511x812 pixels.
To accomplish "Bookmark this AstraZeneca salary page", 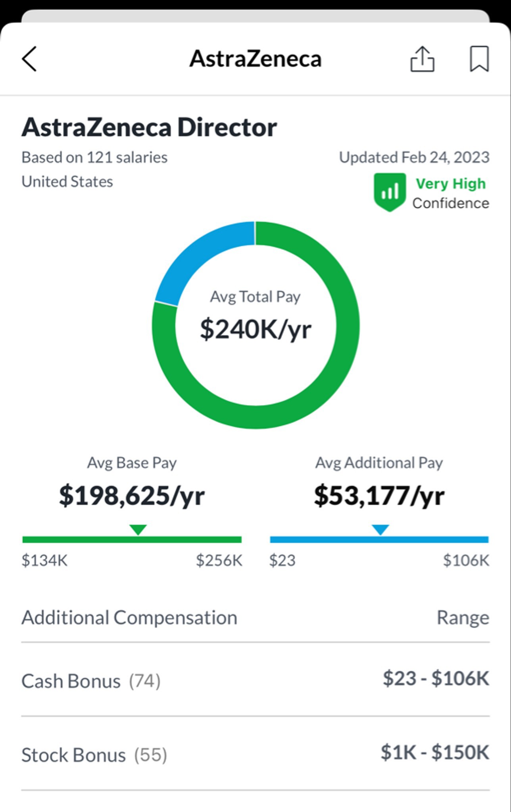I will tap(479, 59).
